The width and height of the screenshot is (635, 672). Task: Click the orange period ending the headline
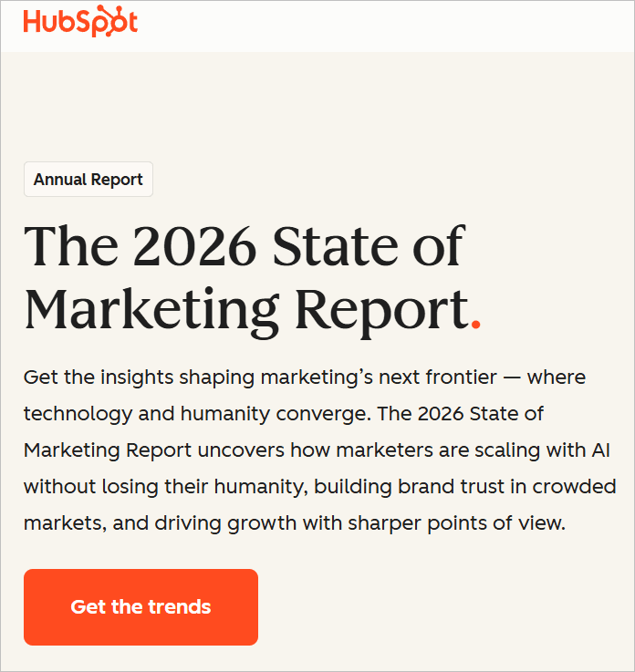tap(474, 325)
